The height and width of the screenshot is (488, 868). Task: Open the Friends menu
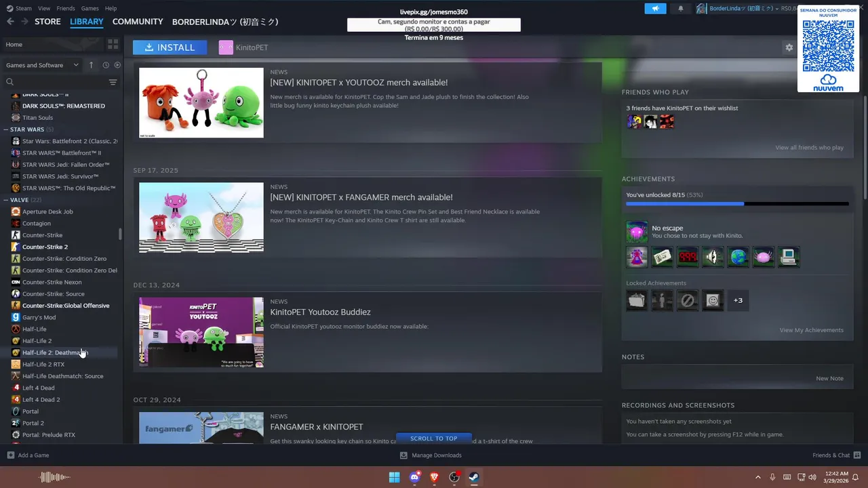point(66,8)
